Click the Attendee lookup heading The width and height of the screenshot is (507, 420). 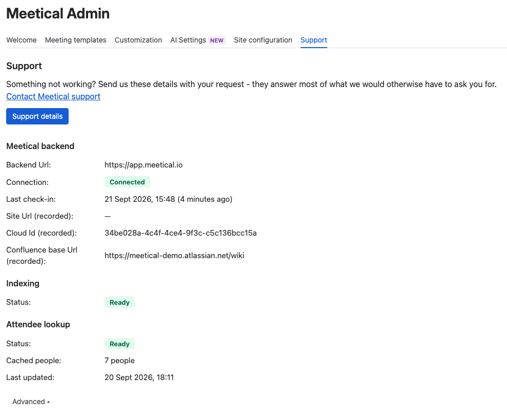[x=38, y=324]
